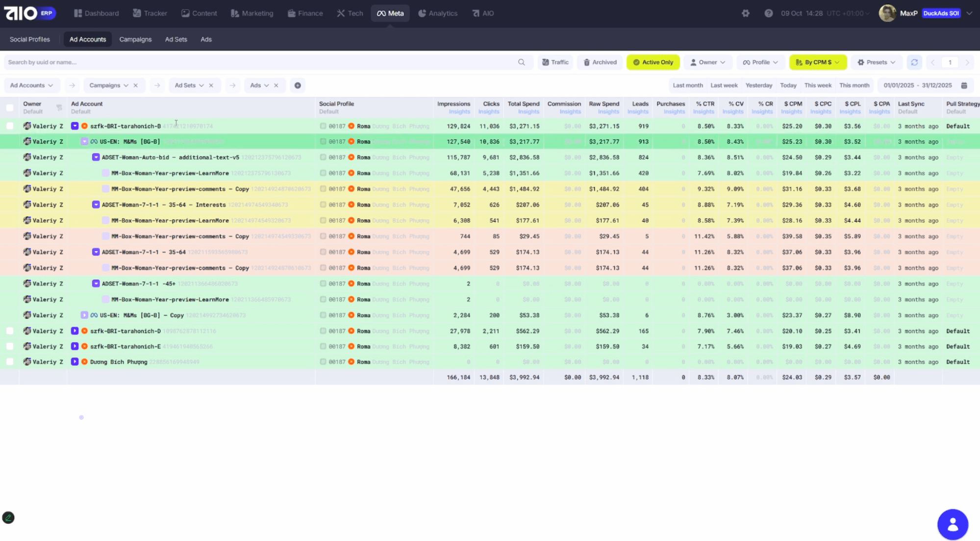The image size is (980, 541).
Task: Click the search magnifier icon
Action: (521, 62)
